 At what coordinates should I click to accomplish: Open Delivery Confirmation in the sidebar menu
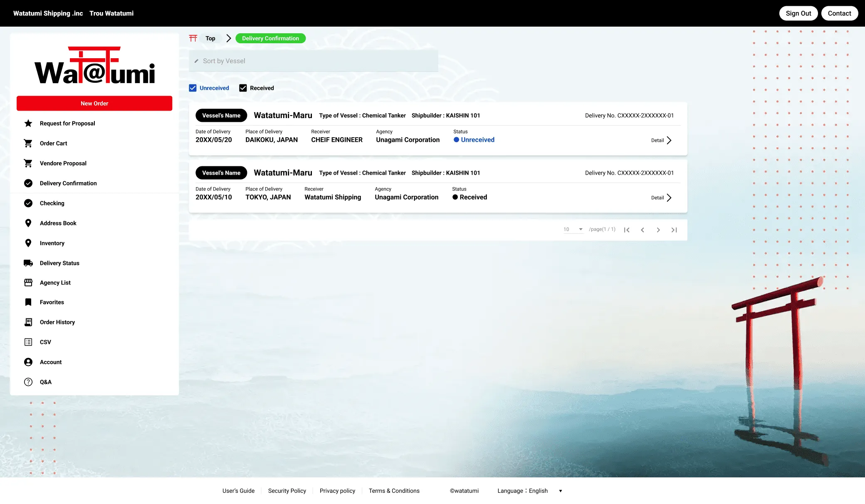pyautogui.click(x=68, y=183)
